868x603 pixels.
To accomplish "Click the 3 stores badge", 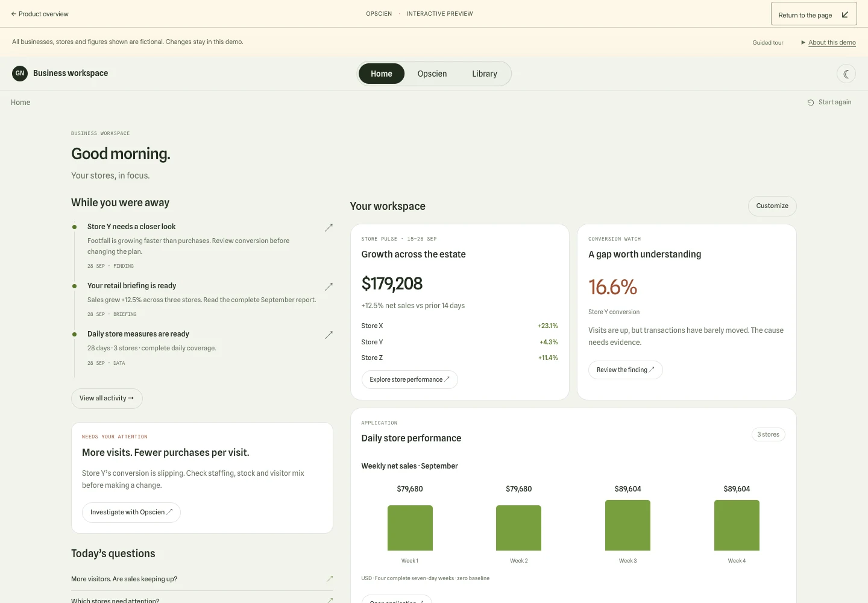I will 769,435.
